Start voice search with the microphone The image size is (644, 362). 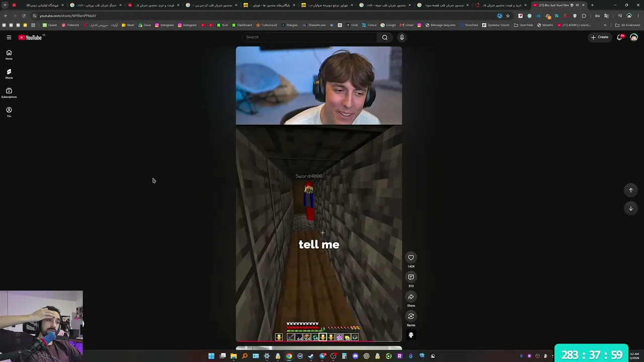401,37
